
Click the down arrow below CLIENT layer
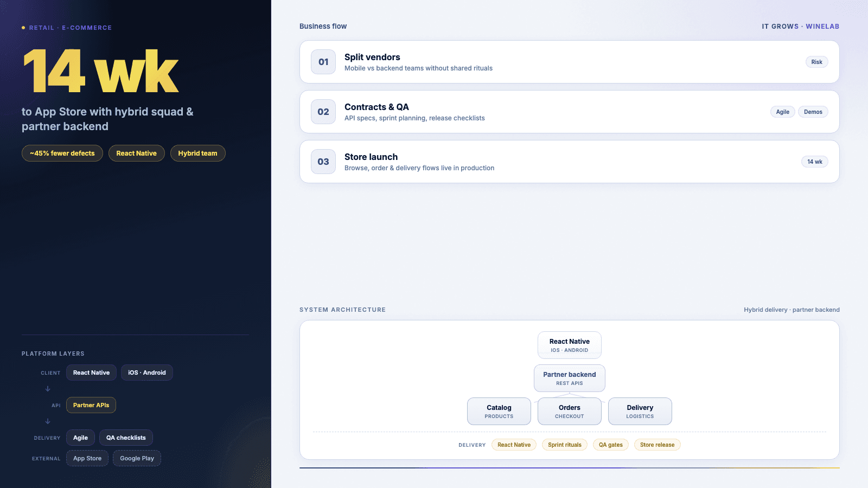pos(48,389)
